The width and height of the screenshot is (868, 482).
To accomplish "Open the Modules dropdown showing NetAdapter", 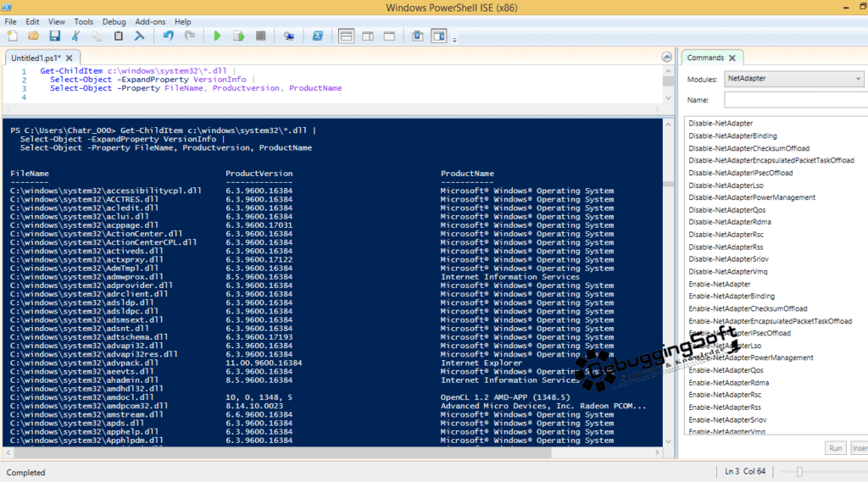I will (x=793, y=79).
